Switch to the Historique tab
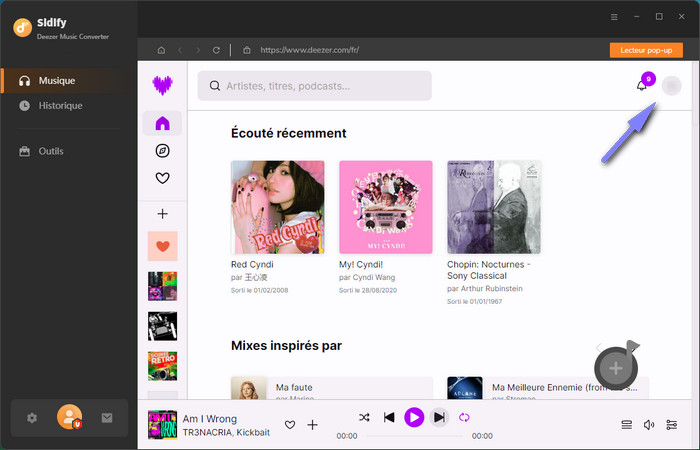This screenshot has width=700, height=450. point(60,105)
